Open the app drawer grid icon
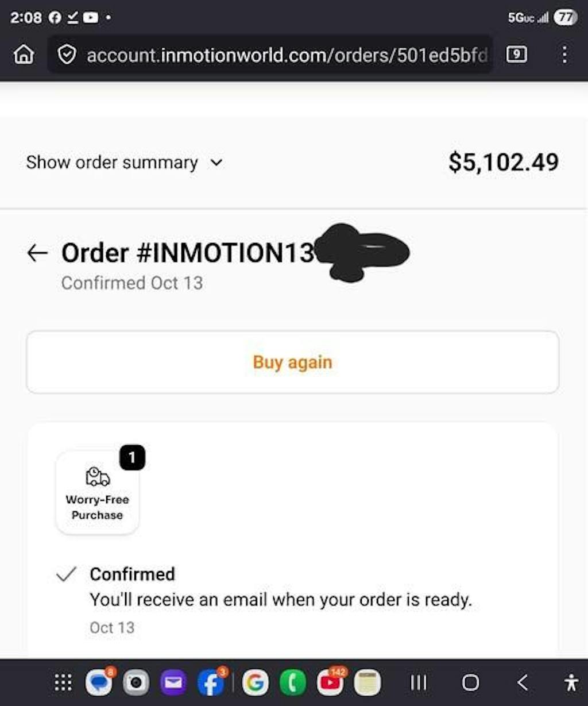This screenshot has width=588, height=706. click(63, 682)
